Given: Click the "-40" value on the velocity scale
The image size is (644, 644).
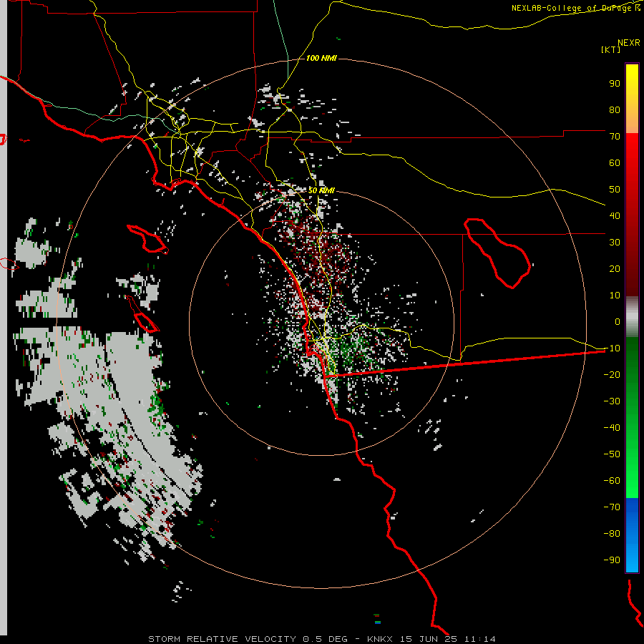Looking at the screenshot, I should point(612,428).
